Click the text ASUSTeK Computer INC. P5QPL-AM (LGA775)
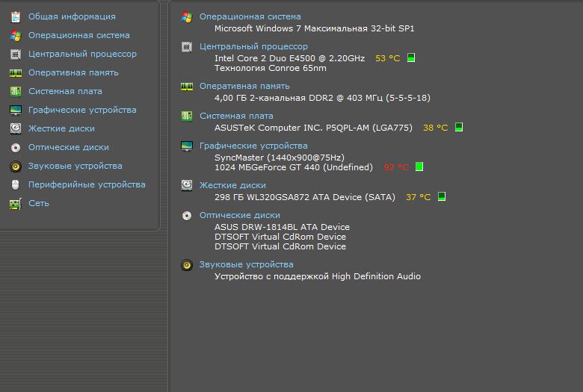This screenshot has height=392, width=583. (313, 128)
